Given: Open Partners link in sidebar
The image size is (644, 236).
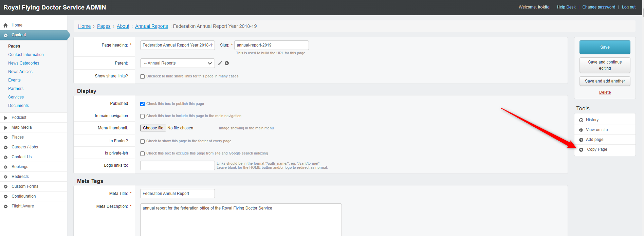Looking at the screenshot, I should coord(16,89).
